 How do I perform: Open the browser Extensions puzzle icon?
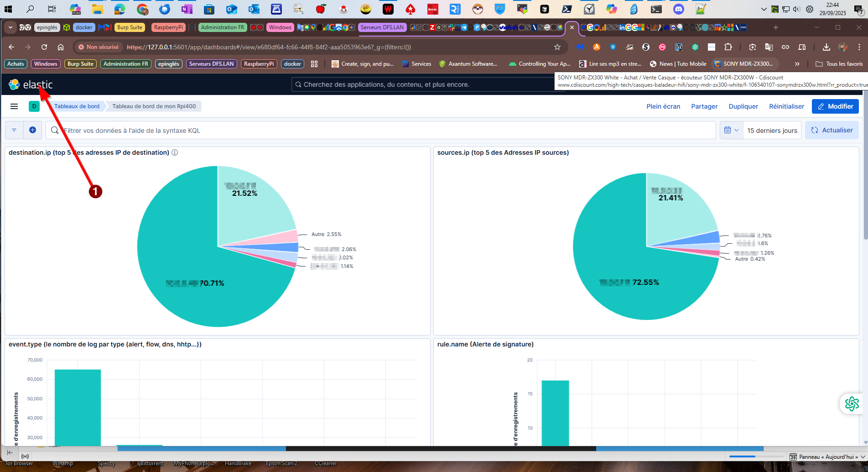728,47
